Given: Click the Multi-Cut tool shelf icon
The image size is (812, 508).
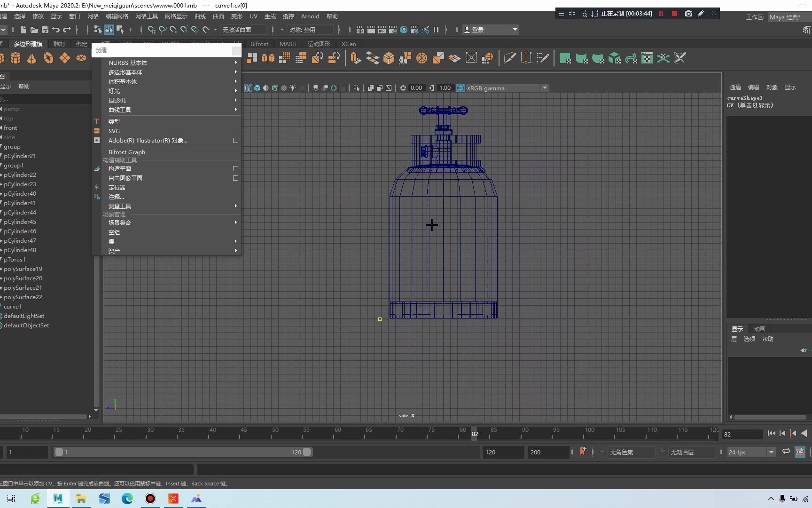Looking at the screenshot, I should (509, 58).
